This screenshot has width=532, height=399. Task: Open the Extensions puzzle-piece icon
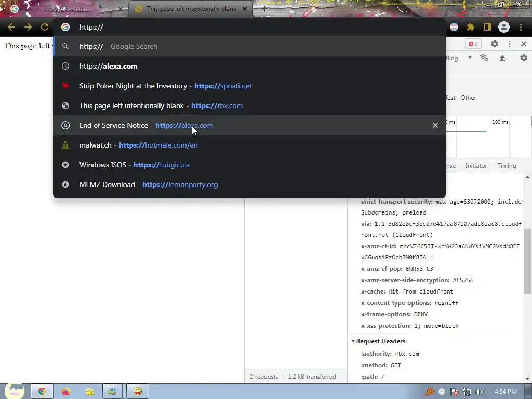click(470, 27)
